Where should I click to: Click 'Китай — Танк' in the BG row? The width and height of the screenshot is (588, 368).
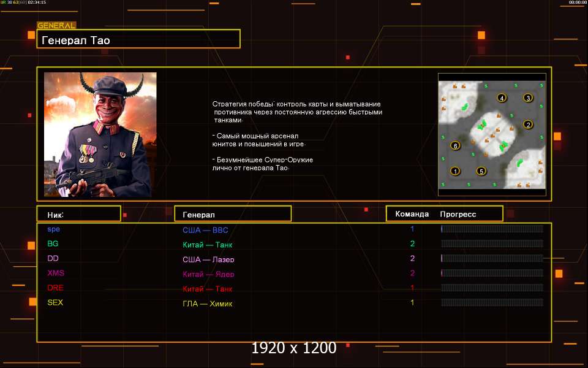coord(208,245)
